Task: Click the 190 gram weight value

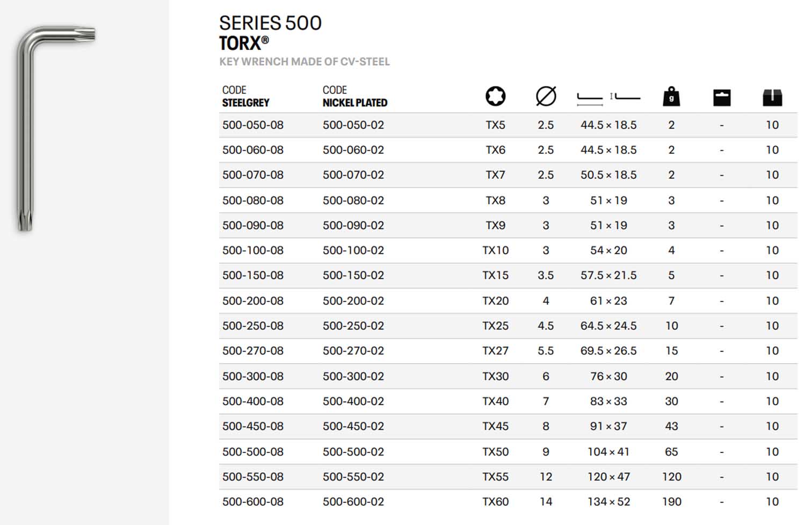Action: (x=671, y=502)
